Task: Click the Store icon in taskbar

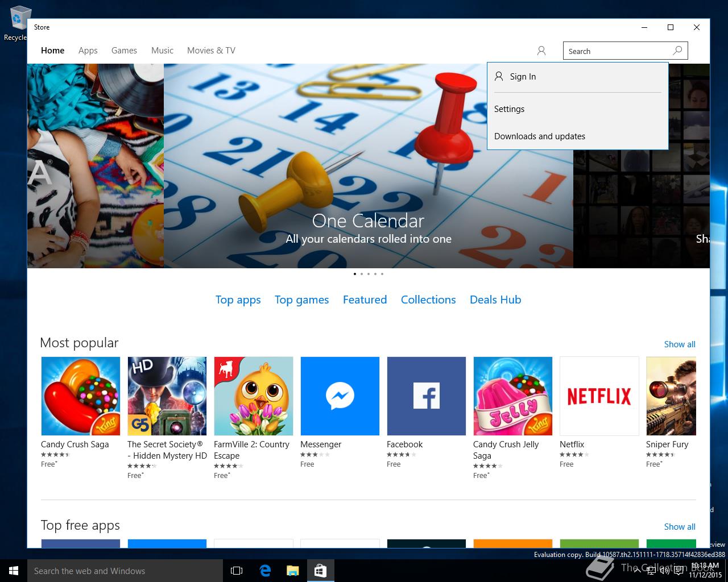Action: coord(320,571)
